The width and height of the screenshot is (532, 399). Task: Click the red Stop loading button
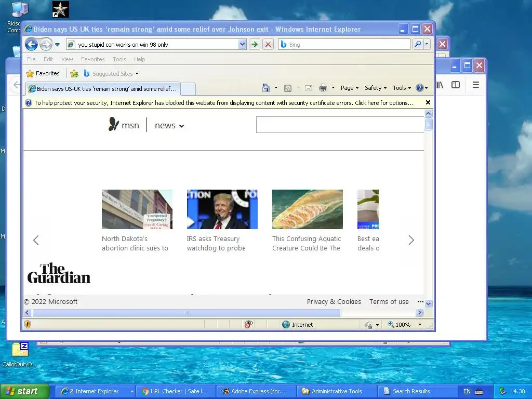coord(268,45)
